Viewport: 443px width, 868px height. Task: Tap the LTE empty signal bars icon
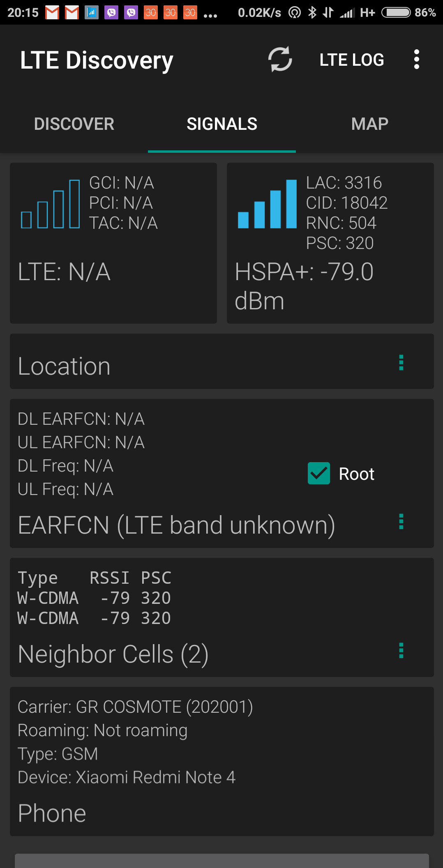[x=50, y=204]
